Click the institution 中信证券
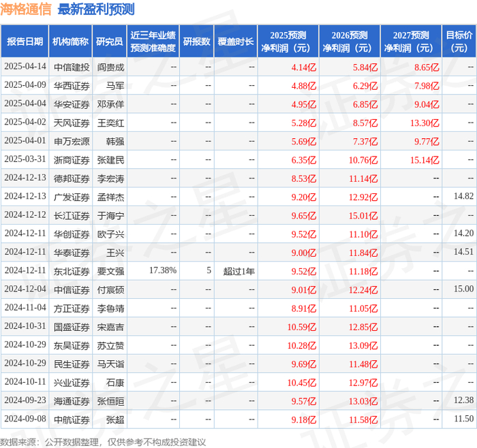This screenshot has height=448, width=477. click(72, 290)
